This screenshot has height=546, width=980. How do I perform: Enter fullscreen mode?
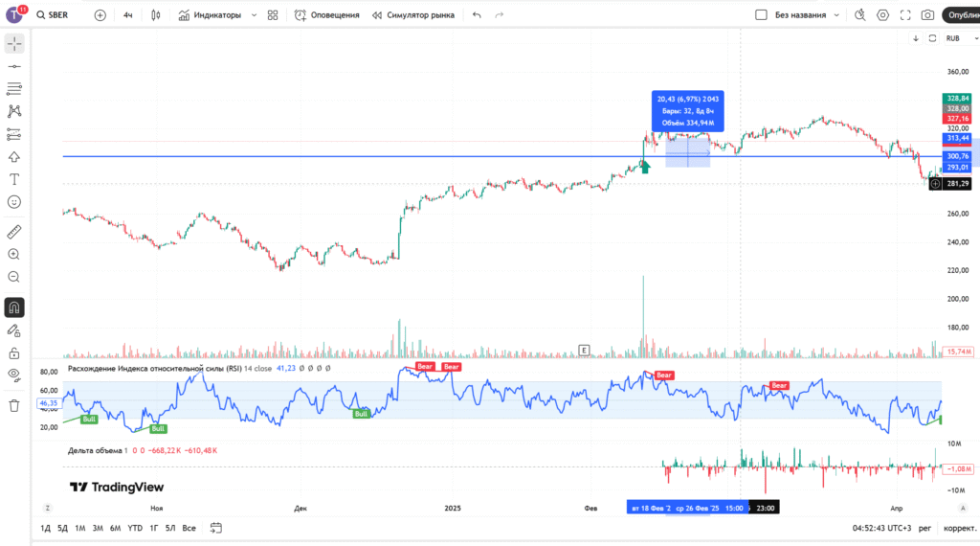[905, 15]
